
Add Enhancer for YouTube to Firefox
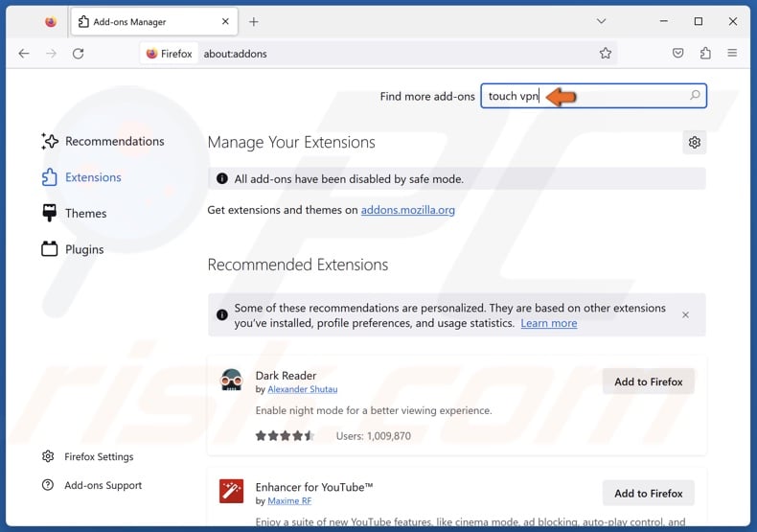pyautogui.click(x=648, y=493)
